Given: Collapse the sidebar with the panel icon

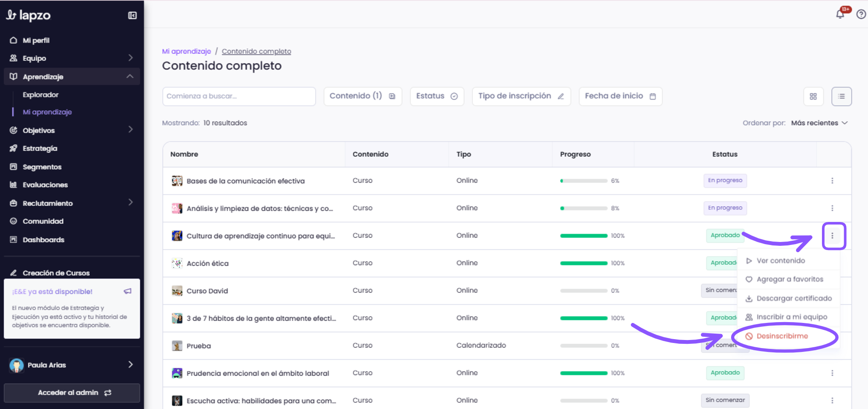Looking at the screenshot, I should [133, 15].
